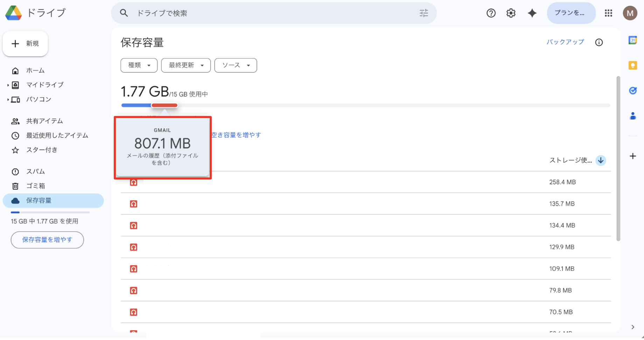Open the バックアップ link
This screenshot has width=644, height=340.
point(565,42)
